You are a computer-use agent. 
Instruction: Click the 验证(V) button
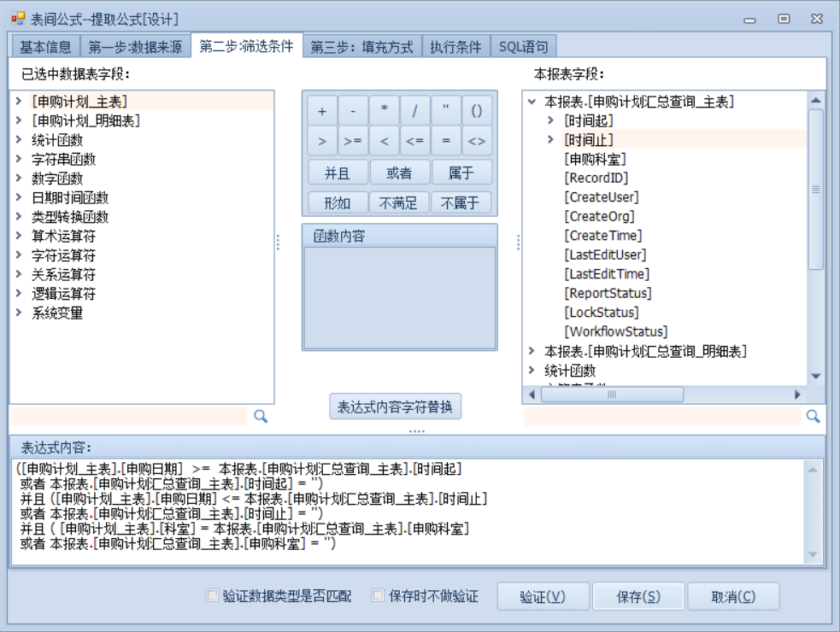(543, 597)
